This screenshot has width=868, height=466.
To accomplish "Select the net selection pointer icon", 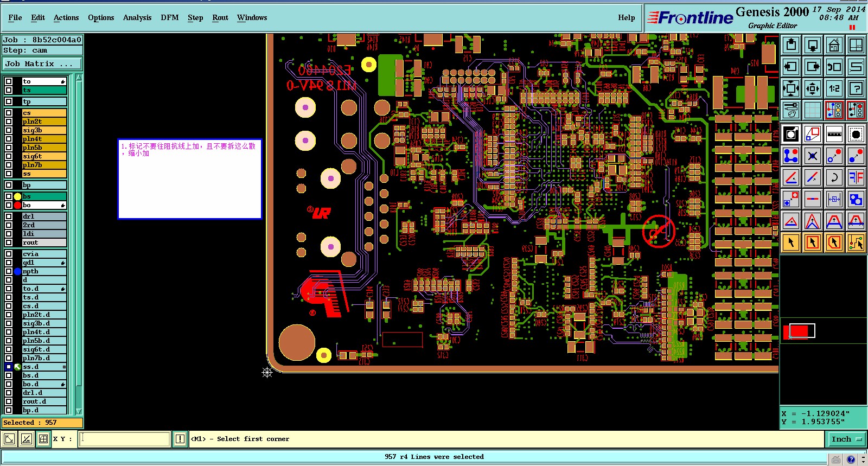I will tap(856, 242).
